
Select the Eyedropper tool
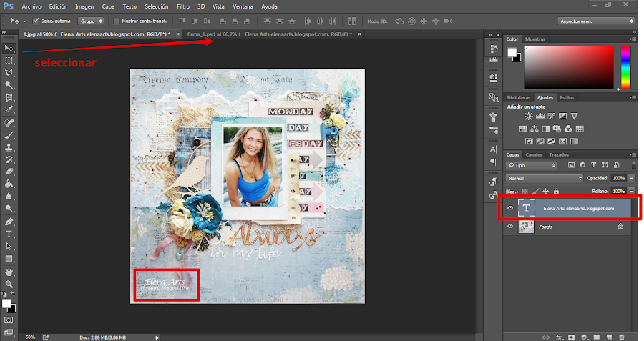(9, 109)
